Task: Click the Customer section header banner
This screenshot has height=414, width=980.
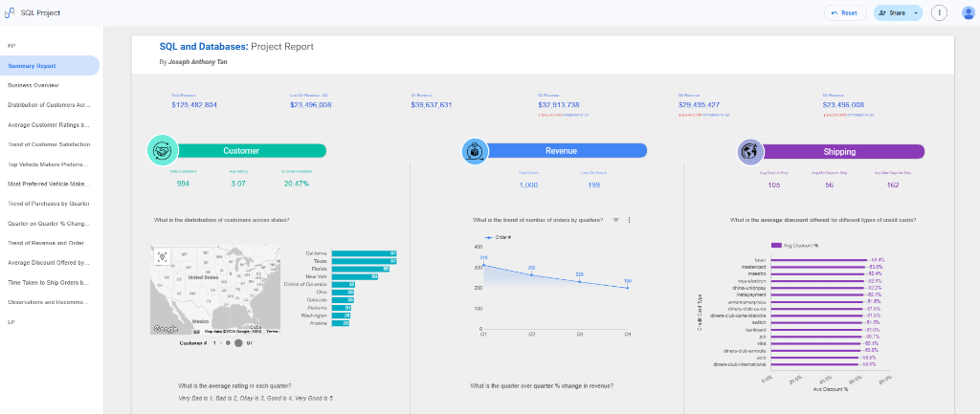Action: tap(252, 151)
